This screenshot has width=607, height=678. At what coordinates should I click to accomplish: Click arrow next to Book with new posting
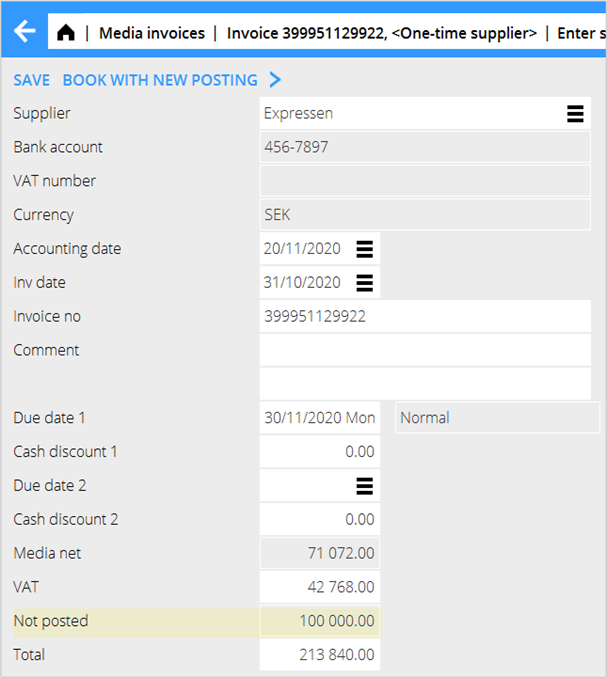tap(275, 80)
